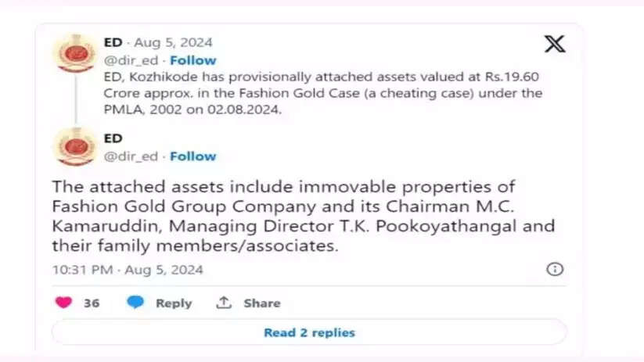Click the heart like icon

click(64, 303)
